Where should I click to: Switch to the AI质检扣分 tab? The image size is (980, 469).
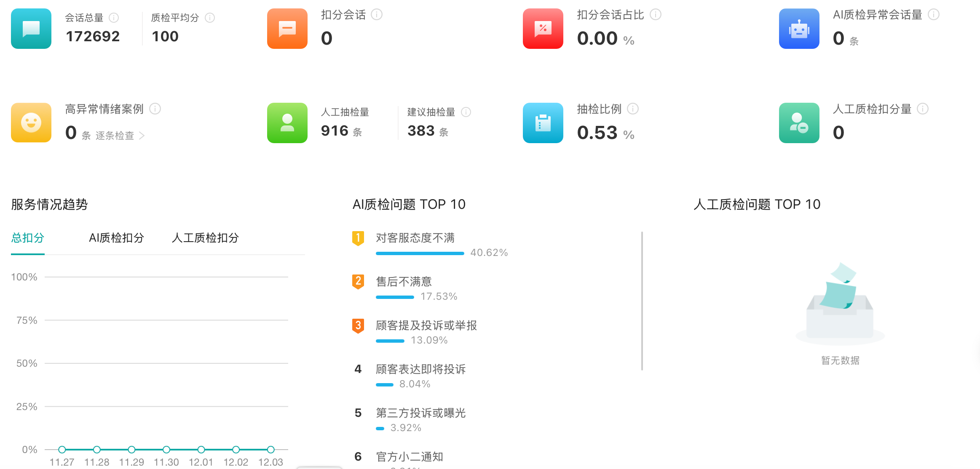coord(116,238)
